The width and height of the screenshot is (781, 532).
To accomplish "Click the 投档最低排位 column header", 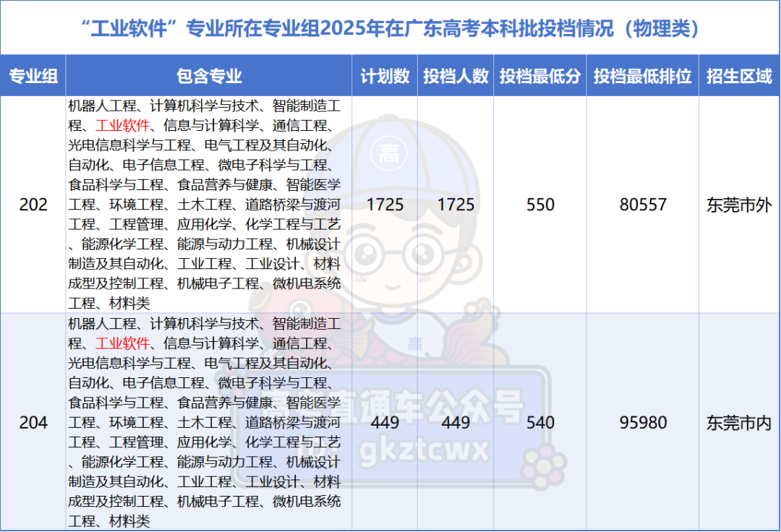I will (x=642, y=74).
